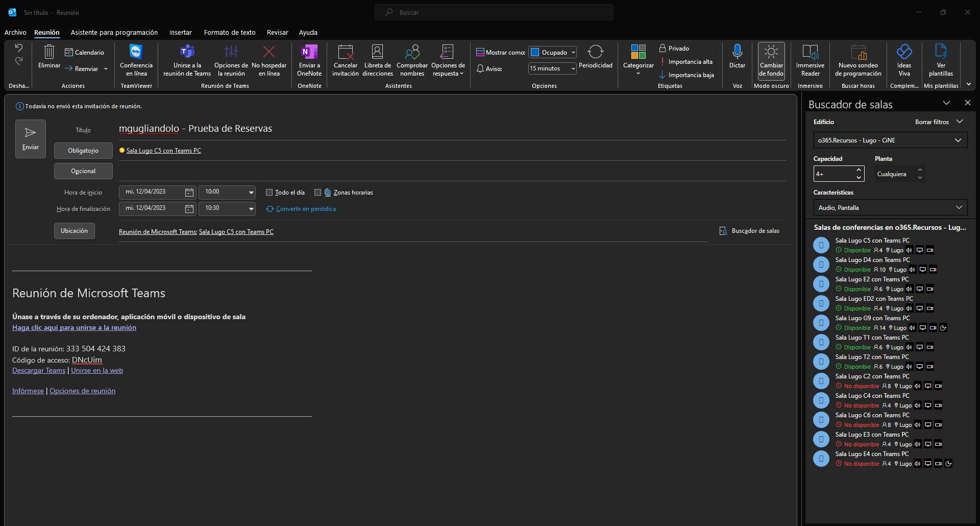Viewport: 980px width, 526px height.
Task: Switch to Asistente para programación tab
Action: point(114,32)
